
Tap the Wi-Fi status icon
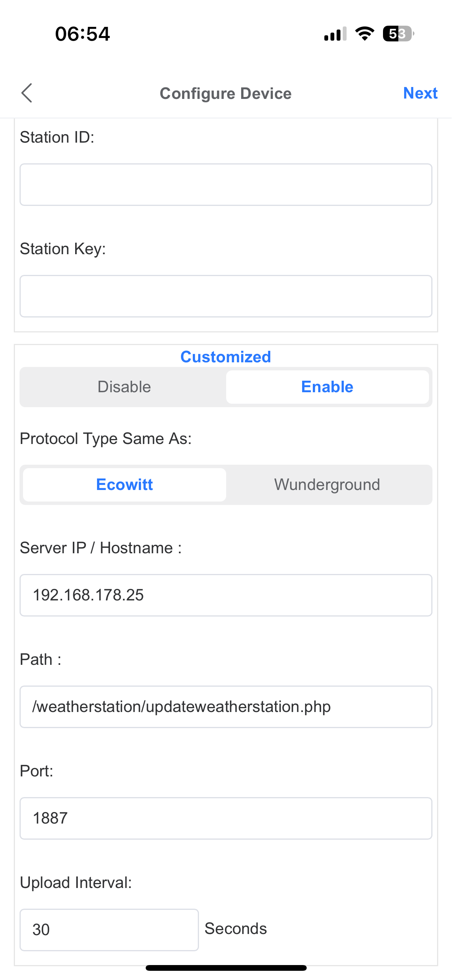tap(365, 34)
